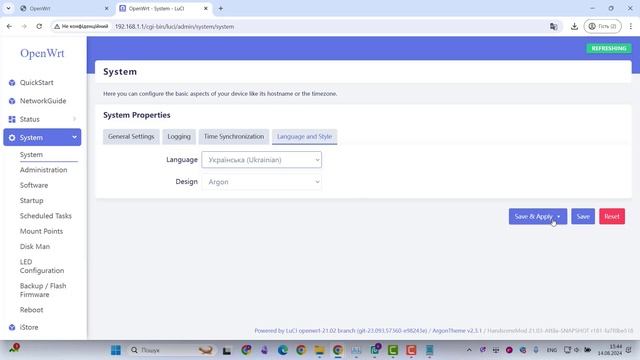Collapse the System sidebar menu
Viewport: 640px width, 360px height.
[42, 138]
